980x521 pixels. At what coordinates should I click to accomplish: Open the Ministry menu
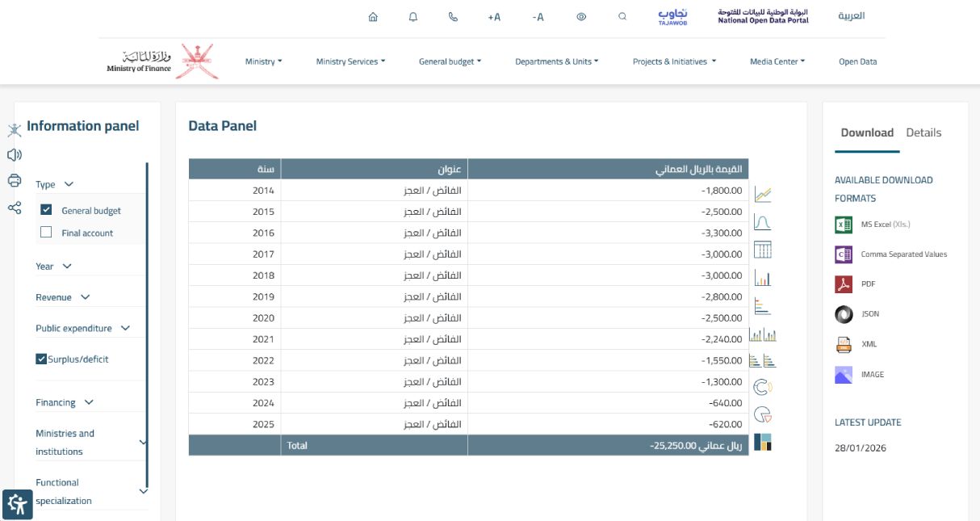point(264,61)
